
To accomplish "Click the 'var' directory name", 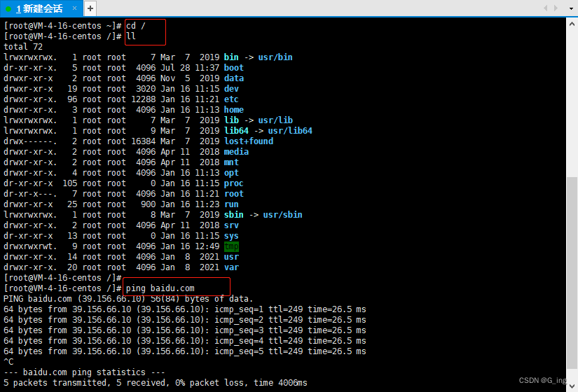I will [x=231, y=267].
